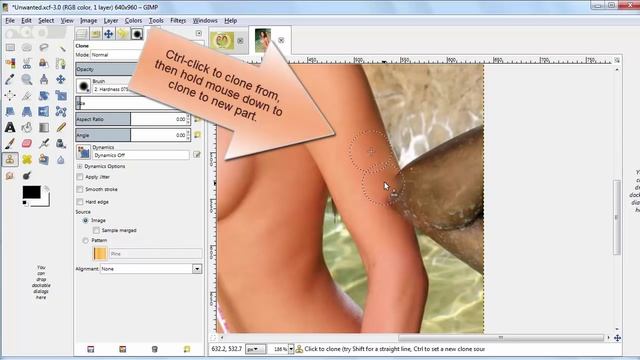This screenshot has width=640, height=360.
Task: Select the Pencil tool
Action: pyautogui.click(x=61, y=127)
